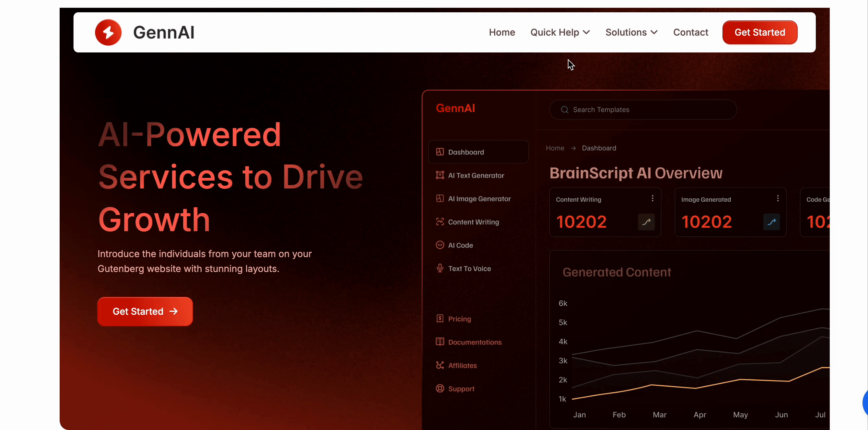Open Image Generated card options menu
Screen dimensions: 868x430
pyautogui.click(x=778, y=198)
